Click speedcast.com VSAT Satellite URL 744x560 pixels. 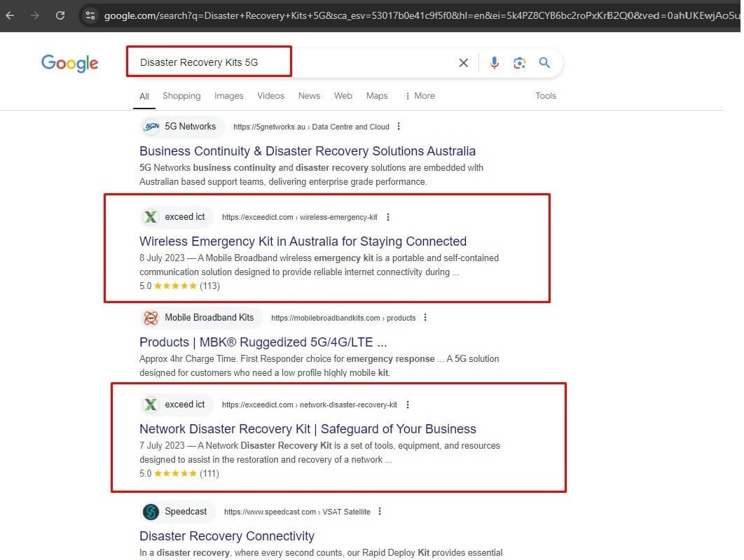[297, 512]
